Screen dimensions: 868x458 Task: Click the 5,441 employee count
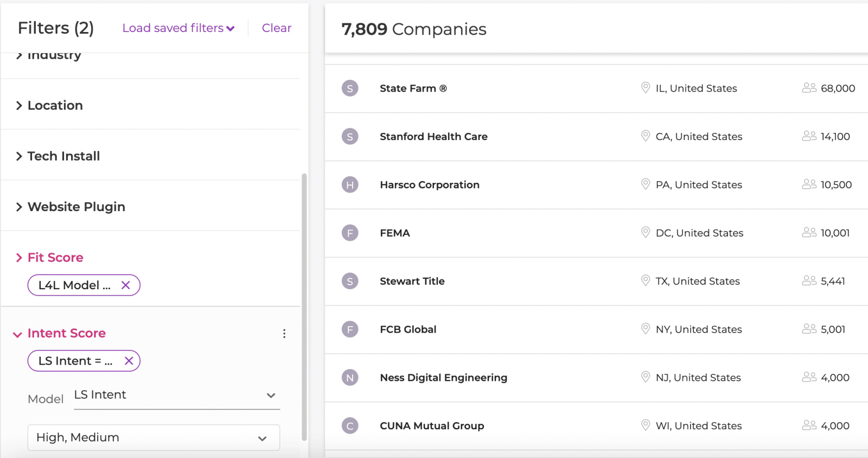833,281
